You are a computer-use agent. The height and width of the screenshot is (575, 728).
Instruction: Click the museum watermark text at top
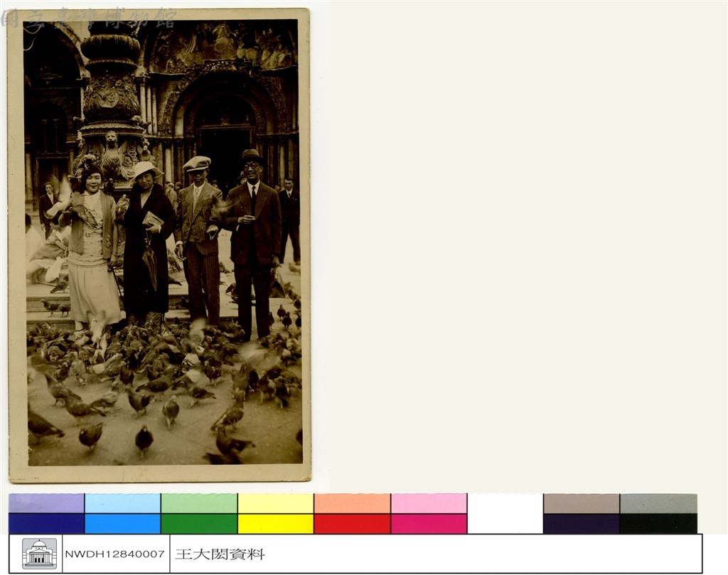point(88,19)
